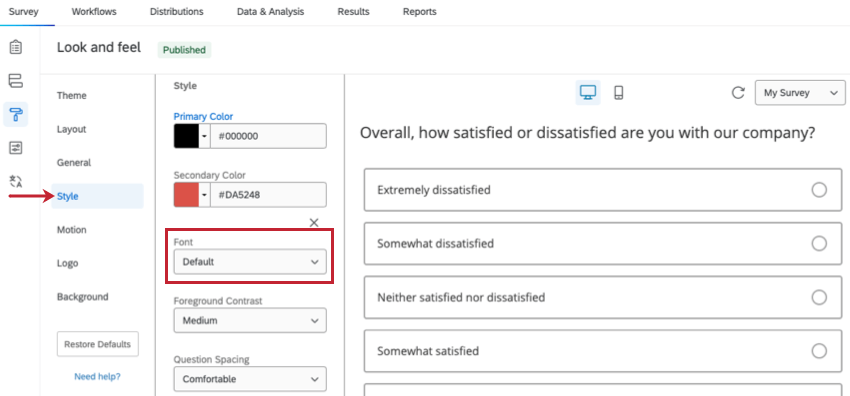Viewport: 850px width, 396px height.
Task: Click the survey question text
Action: (x=588, y=133)
